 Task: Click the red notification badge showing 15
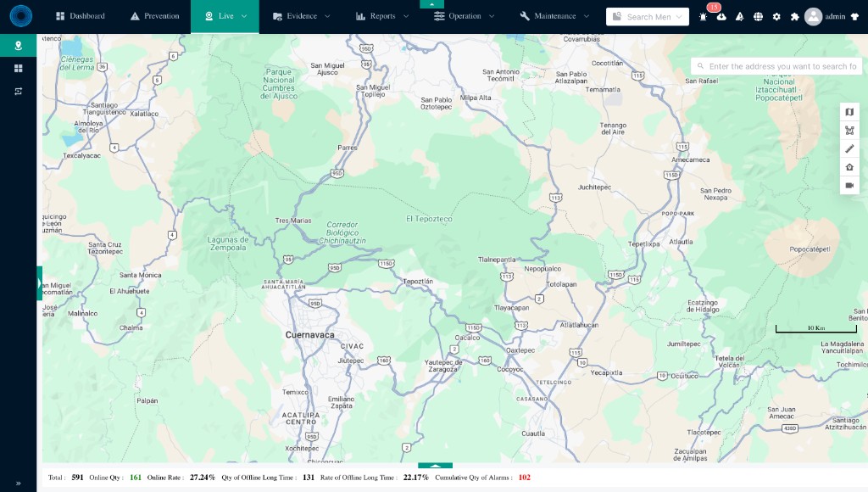point(714,7)
